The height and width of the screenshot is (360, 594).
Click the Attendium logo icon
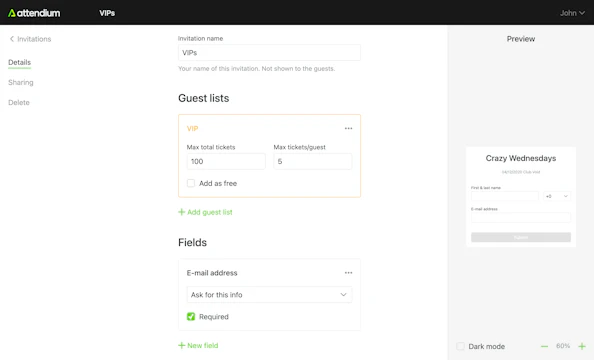point(12,13)
